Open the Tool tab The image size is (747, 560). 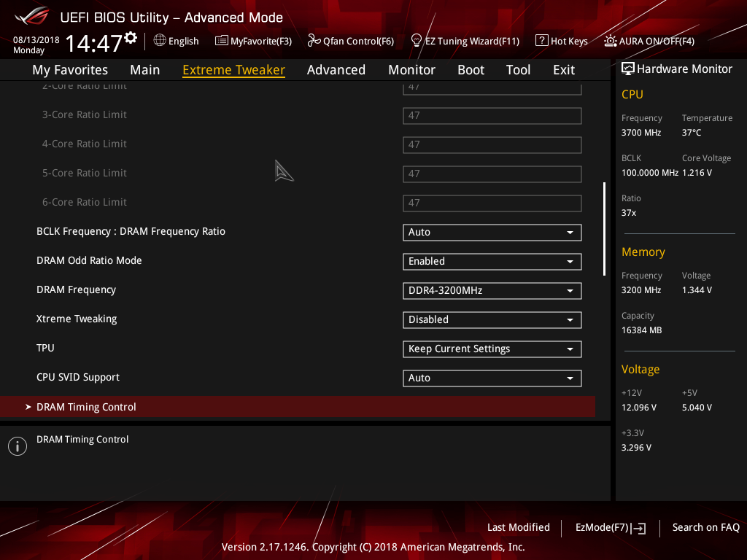point(519,70)
